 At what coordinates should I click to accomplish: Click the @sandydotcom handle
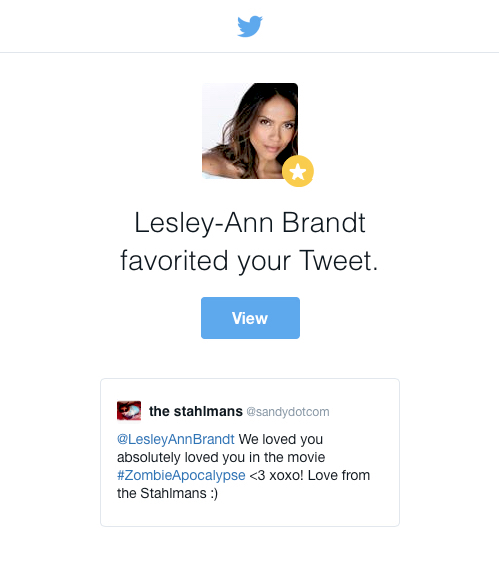click(288, 412)
